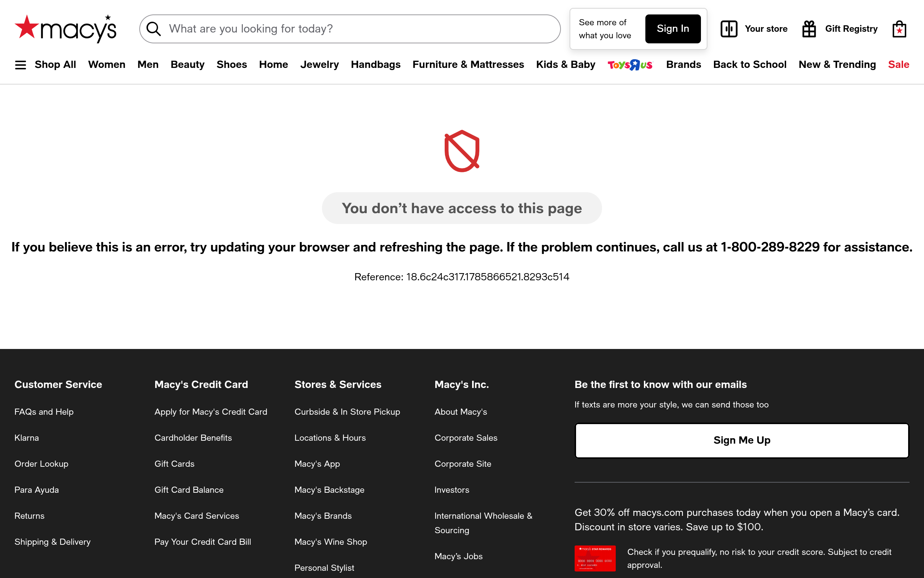Open Macy's Brands link
The height and width of the screenshot is (578, 924).
tap(323, 516)
